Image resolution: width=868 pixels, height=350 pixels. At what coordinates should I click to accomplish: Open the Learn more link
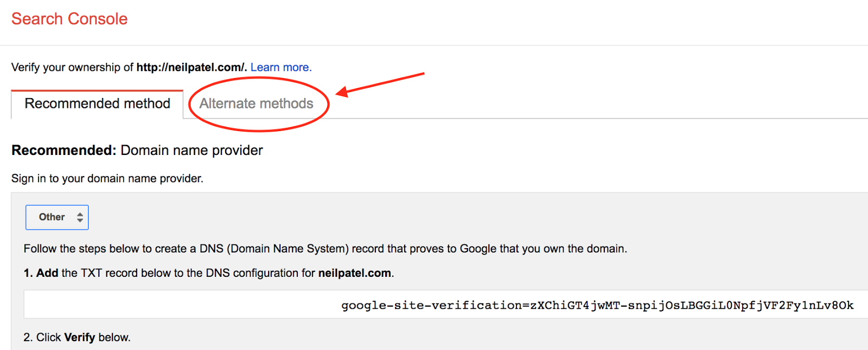(x=281, y=67)
